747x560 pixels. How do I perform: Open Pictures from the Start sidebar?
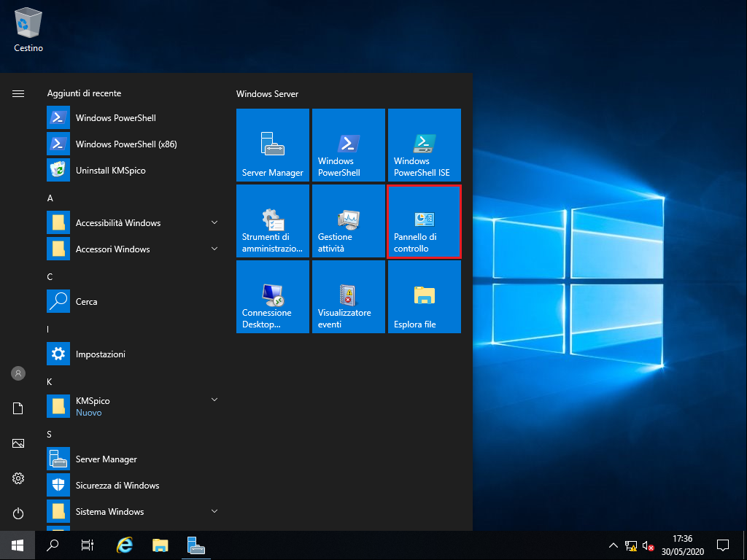(x=18, y=443)
